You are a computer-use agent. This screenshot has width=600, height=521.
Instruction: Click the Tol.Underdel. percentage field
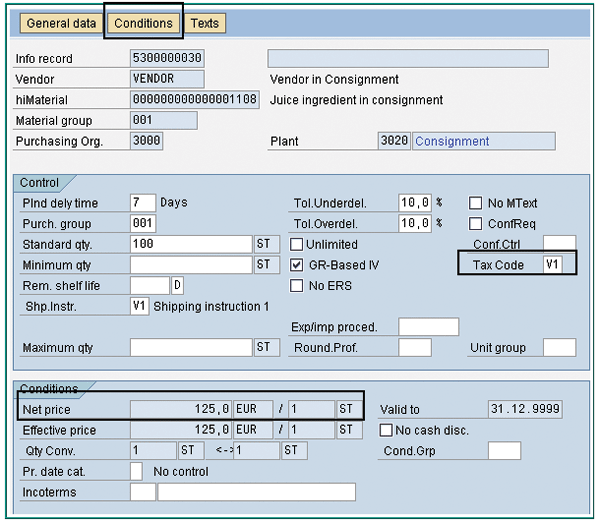415,203
